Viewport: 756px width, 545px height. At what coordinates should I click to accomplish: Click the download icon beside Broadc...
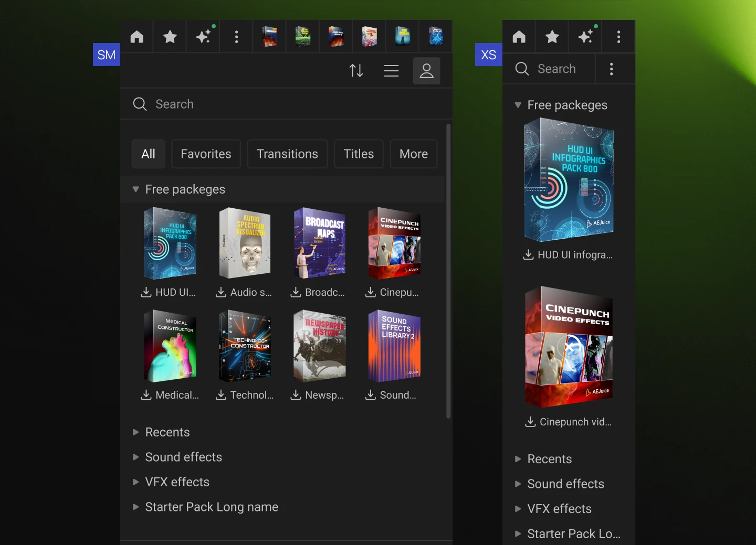click(296, 292)
